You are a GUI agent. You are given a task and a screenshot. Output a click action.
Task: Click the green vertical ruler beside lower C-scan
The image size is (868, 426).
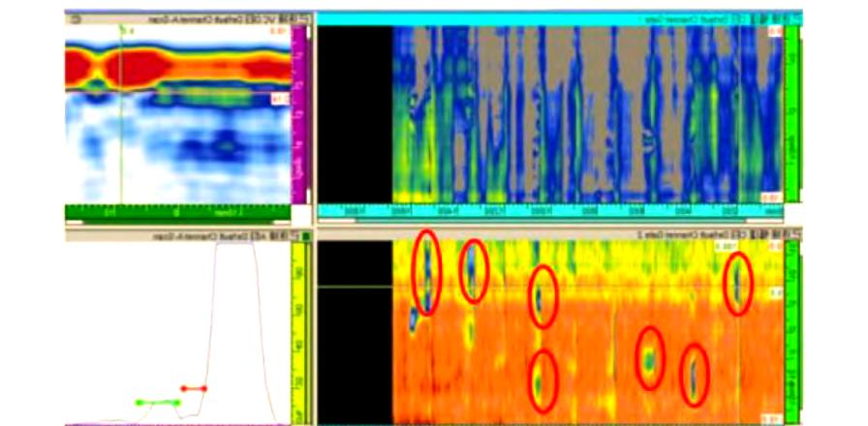791,333
